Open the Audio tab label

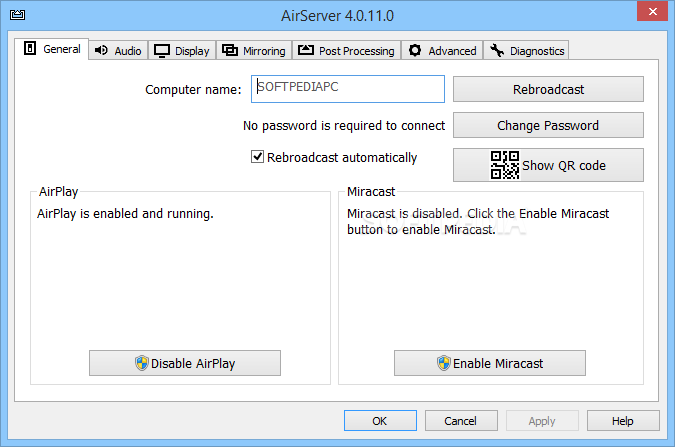(128, 51)
